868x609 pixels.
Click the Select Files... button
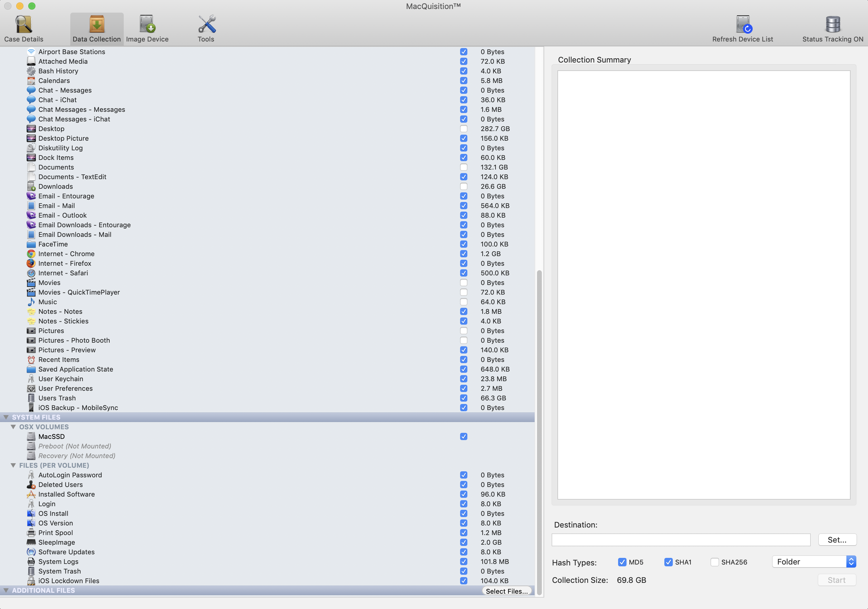507,591
